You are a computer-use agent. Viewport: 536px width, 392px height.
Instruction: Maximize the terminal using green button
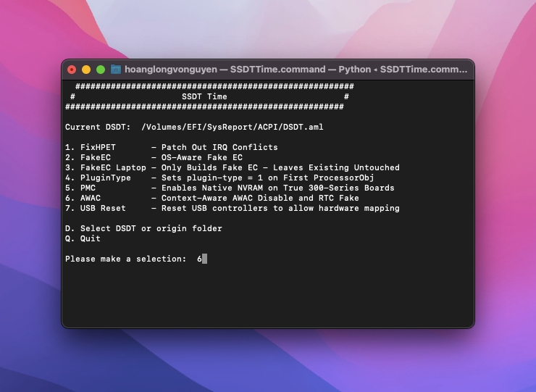click(x=101, y=70)
